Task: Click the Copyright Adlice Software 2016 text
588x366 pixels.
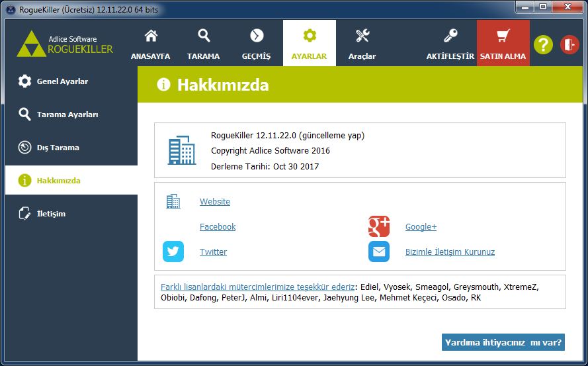Action: 271,151
